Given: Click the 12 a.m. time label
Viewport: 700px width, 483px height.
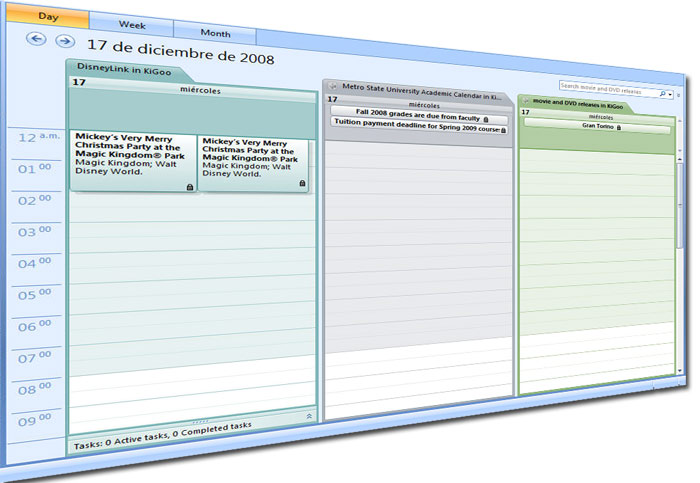Looking at the screenshot, I should click(39, 137).
